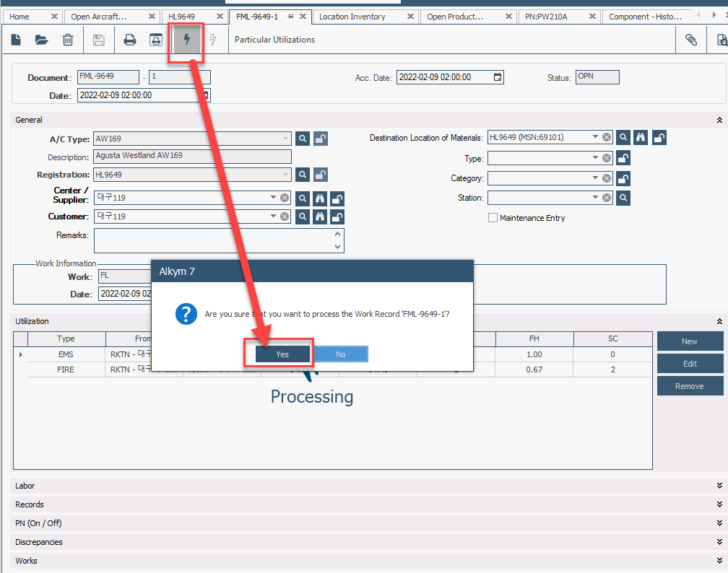
Task: Click the lightning bolt process icon
Action: (187, 40)
